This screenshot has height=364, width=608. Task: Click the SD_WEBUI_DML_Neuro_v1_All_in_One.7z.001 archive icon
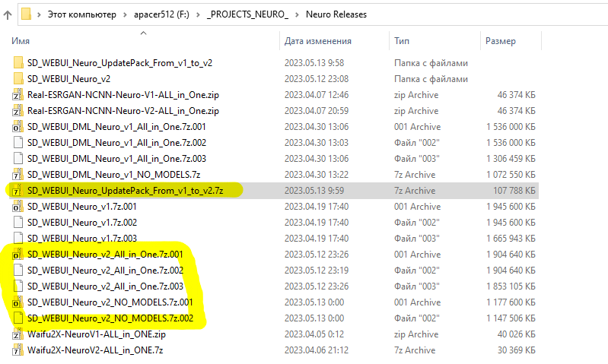click(18, 127)
